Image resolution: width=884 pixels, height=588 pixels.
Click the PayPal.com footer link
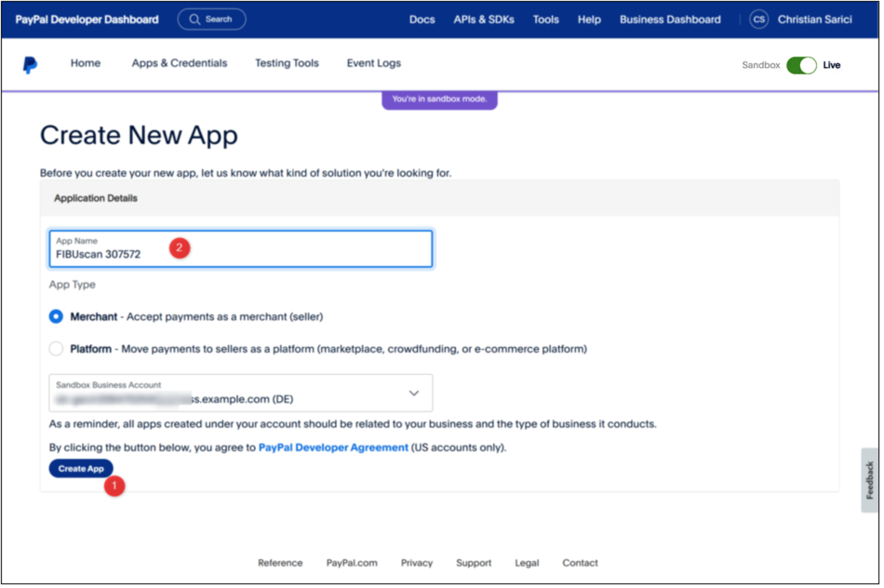tap(354, 565)
